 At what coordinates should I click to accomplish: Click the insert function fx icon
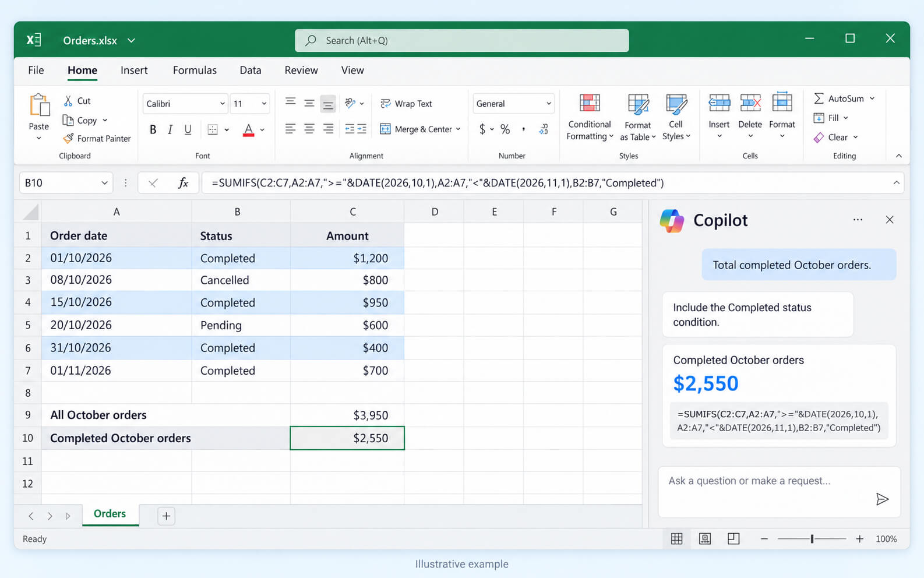[x=183, y=183]
